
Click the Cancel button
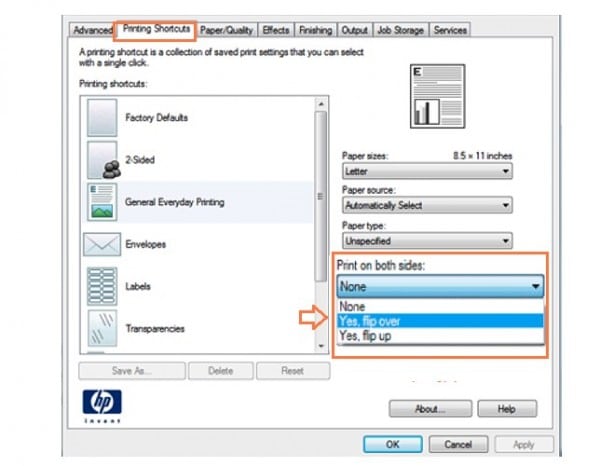458,444
